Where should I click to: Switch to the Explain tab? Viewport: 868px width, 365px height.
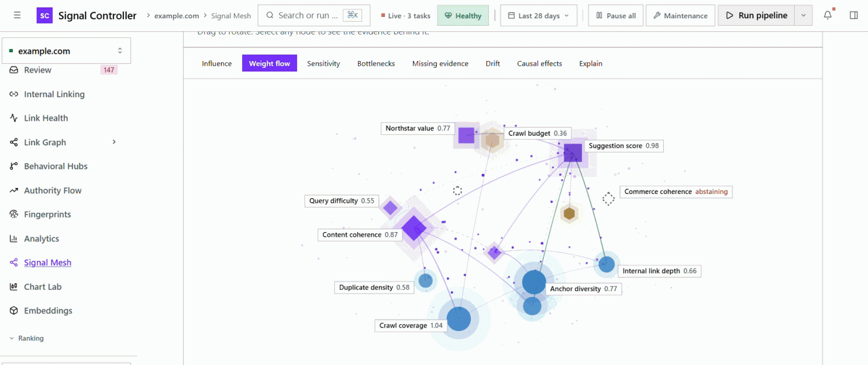coord(591,64)
